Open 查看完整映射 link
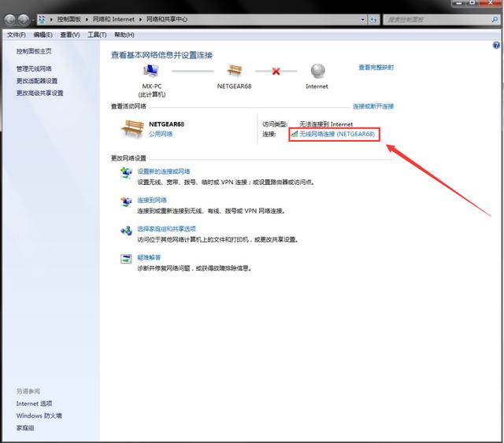 click(x=376, y=68)
